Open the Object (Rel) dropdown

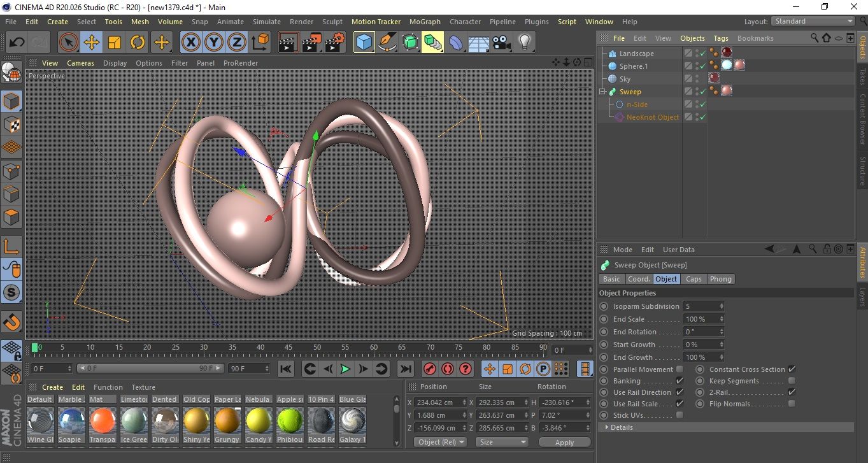coord(440,442)
